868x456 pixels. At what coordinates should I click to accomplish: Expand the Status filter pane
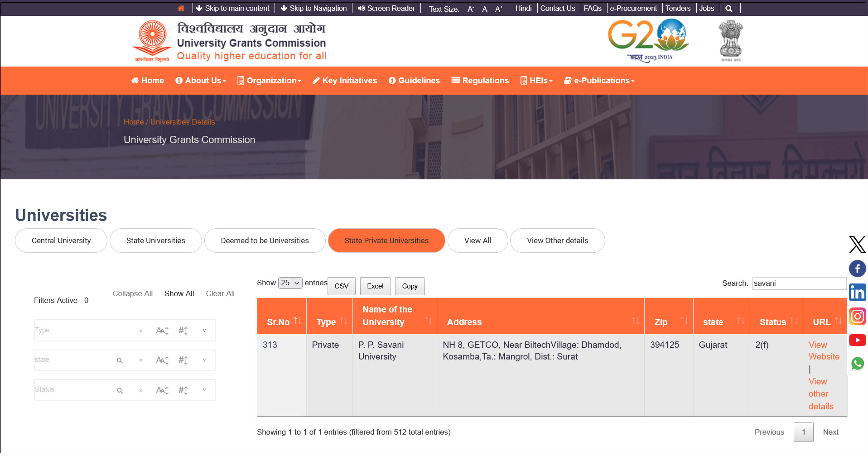(x=204, y=390)
